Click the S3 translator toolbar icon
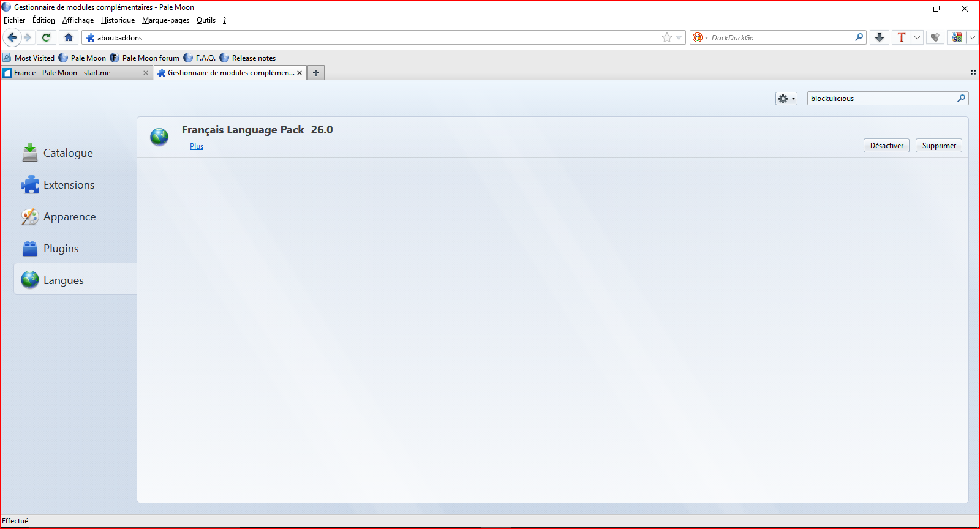Viewport: 980px width, 529px height. pos(957,37)
